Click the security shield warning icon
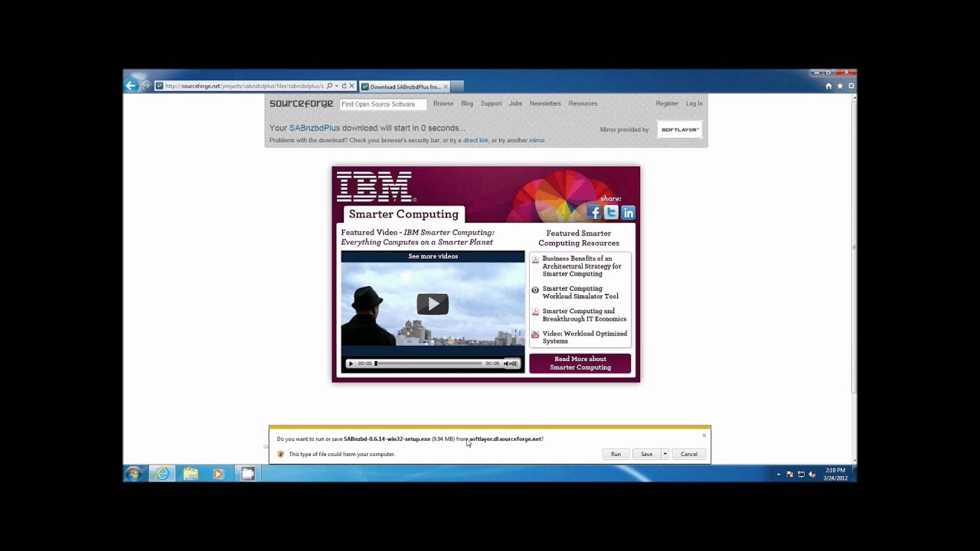The width and height of the screenshot is (980, 551). tap(281, 454)
